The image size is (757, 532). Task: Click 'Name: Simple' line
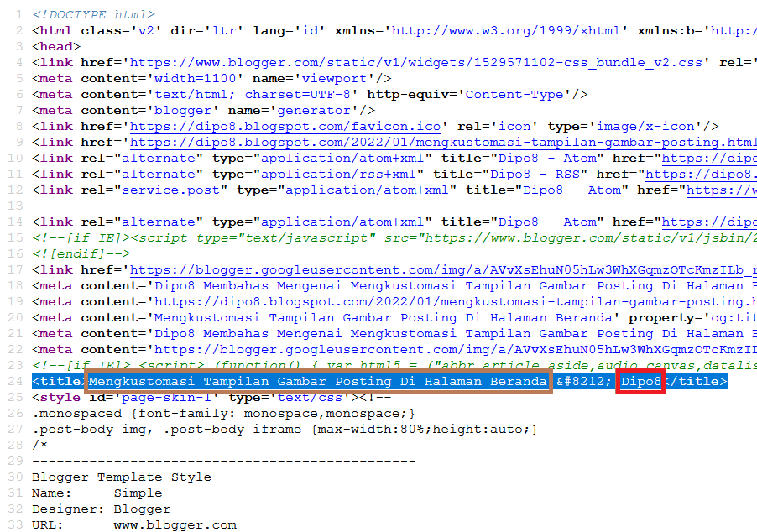97,493
